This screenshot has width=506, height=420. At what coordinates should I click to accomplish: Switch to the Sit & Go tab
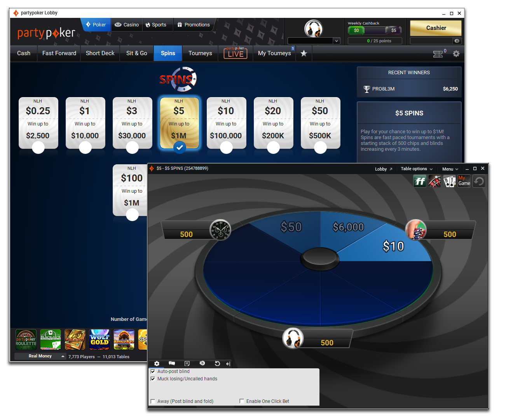pyautogui.click(x=136, y=53)
